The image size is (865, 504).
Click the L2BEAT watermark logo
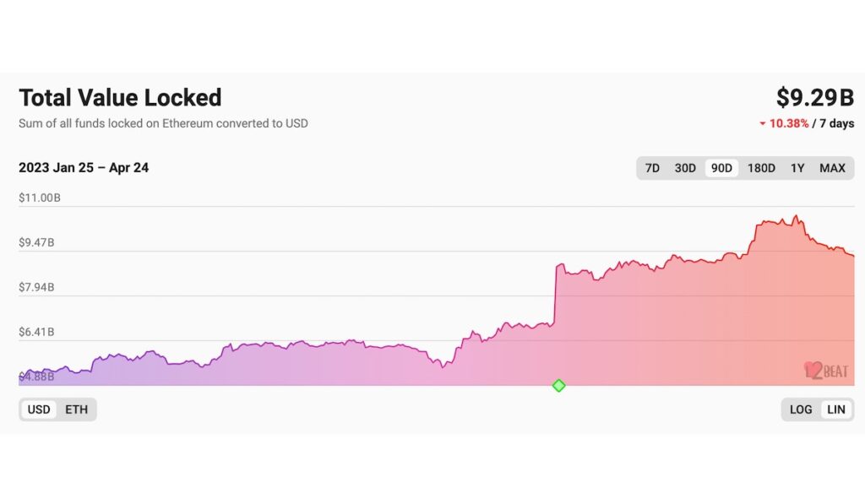click(826, 371)
